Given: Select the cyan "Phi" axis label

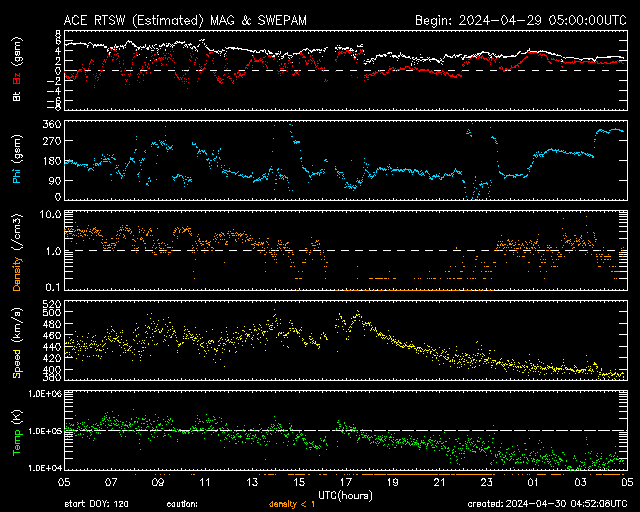Looking at the screenshot, I should click(x=17, y=175).
